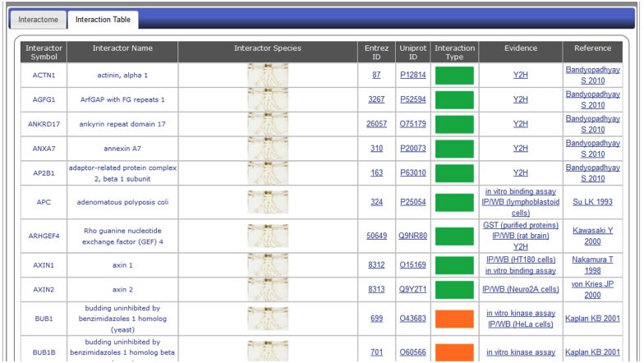Click the species image for AXIN1 row
Image resolution: width=644 pixels, height=363 pixels.
268,264
